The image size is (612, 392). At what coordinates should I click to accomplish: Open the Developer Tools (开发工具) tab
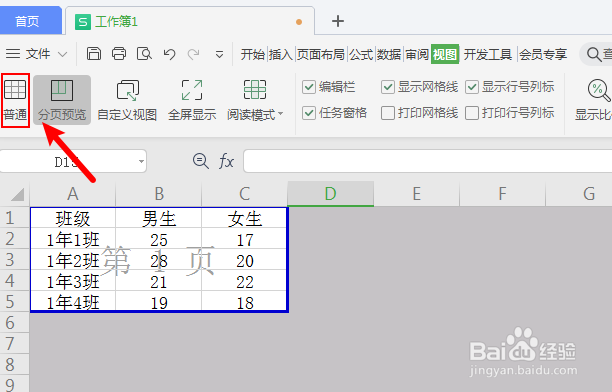[488, 54]
